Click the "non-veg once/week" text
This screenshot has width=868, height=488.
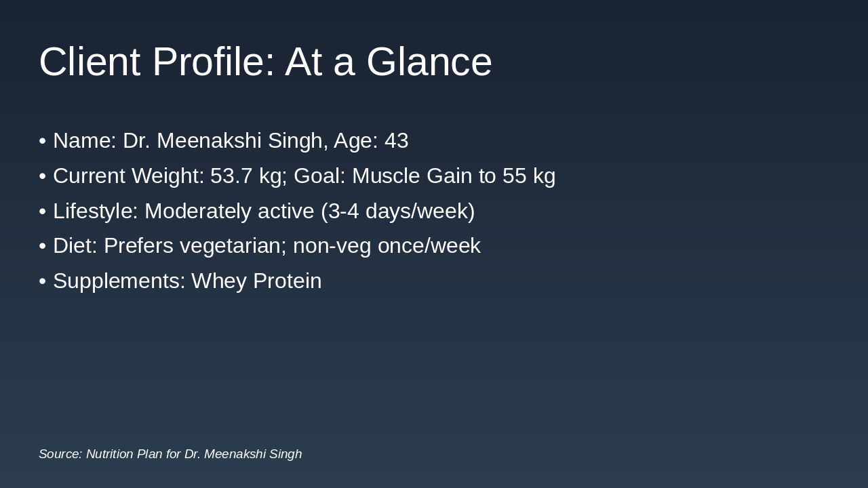tap(387, 246)
